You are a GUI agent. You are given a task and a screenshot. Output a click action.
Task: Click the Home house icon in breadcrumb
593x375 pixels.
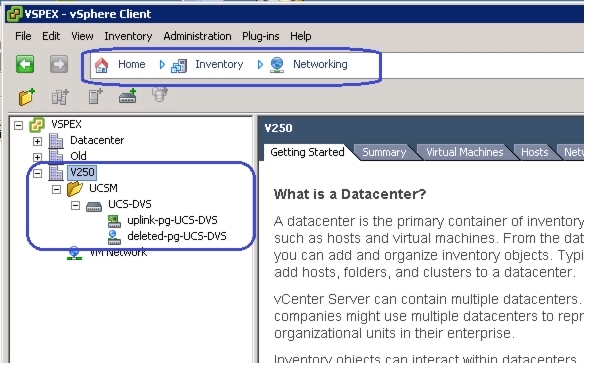tap(101, 65)
